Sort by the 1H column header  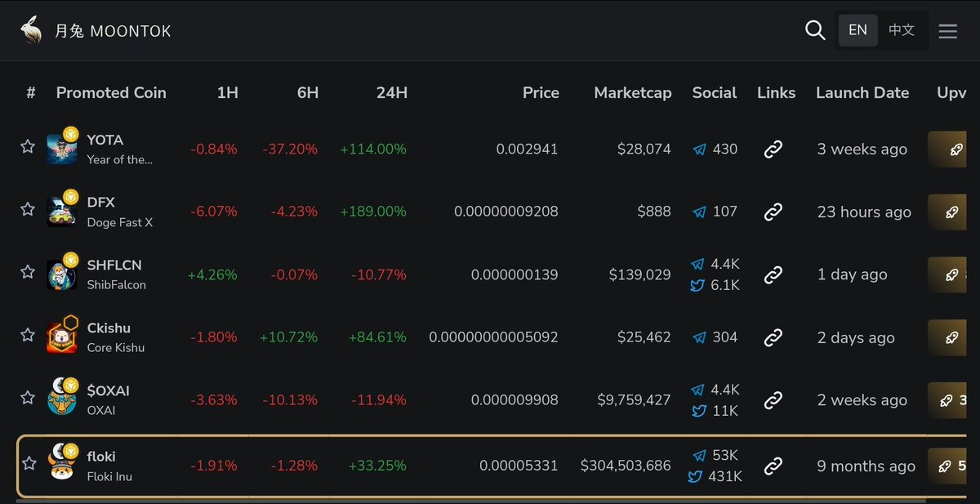pyautogui.click(x=228, y=93)
